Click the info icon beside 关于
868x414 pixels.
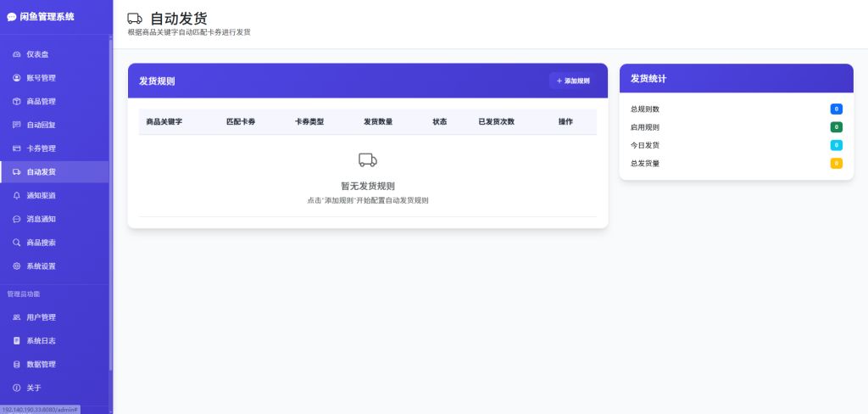click(x=17, y=388)
